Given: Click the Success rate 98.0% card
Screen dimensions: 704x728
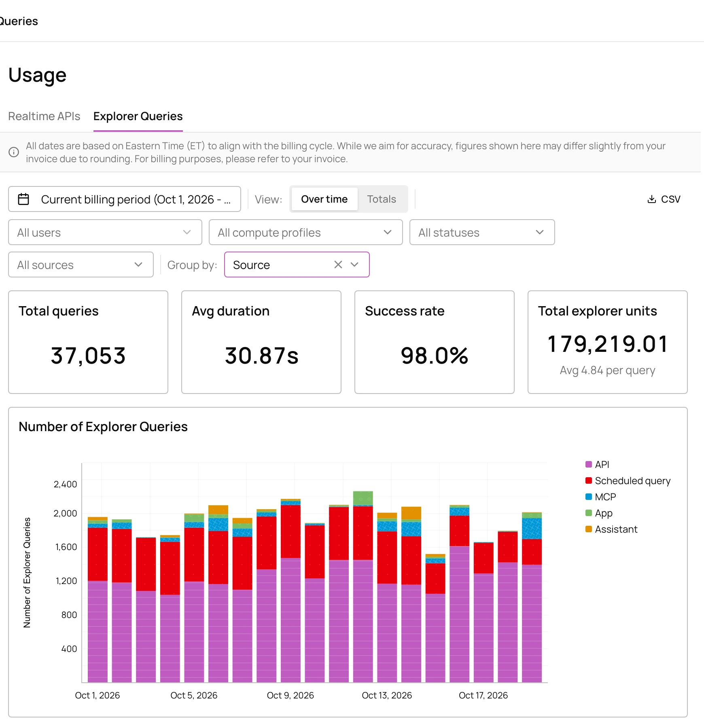Looking at the screenshot, I should [435, 342].
